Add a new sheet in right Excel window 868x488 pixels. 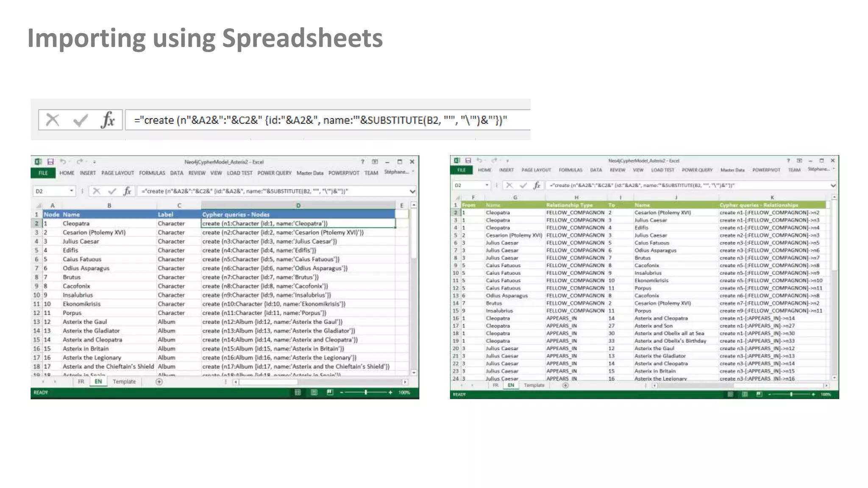(565, 385)
